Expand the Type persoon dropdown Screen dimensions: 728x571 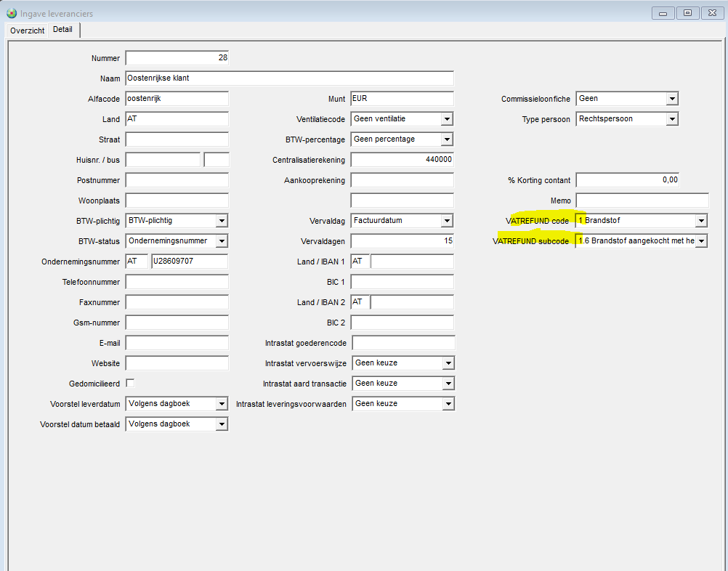tap(672, 119)
